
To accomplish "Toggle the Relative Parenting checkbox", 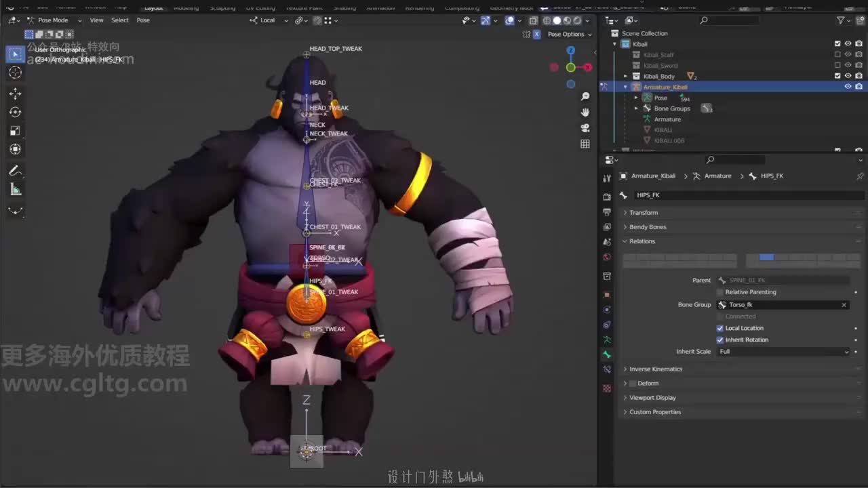I will click(720, 292).
